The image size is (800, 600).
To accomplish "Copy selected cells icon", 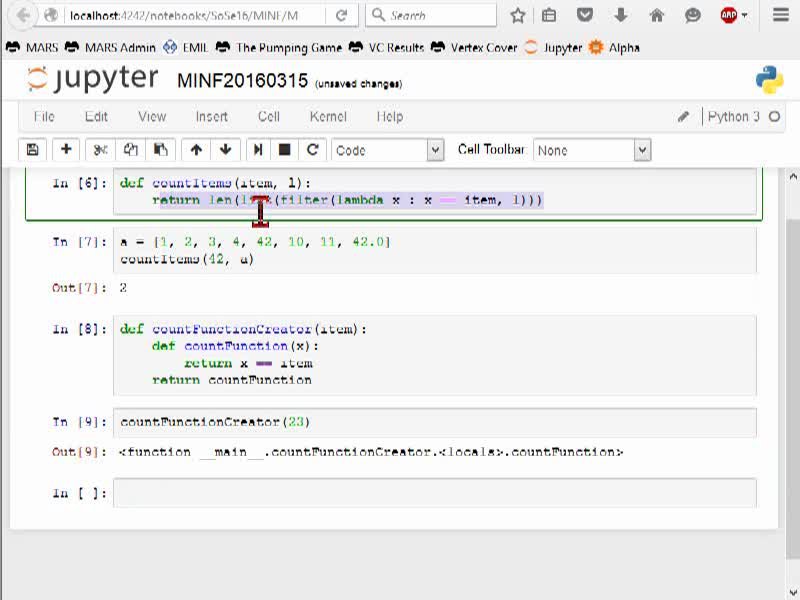I will click(x=131, y=150).
